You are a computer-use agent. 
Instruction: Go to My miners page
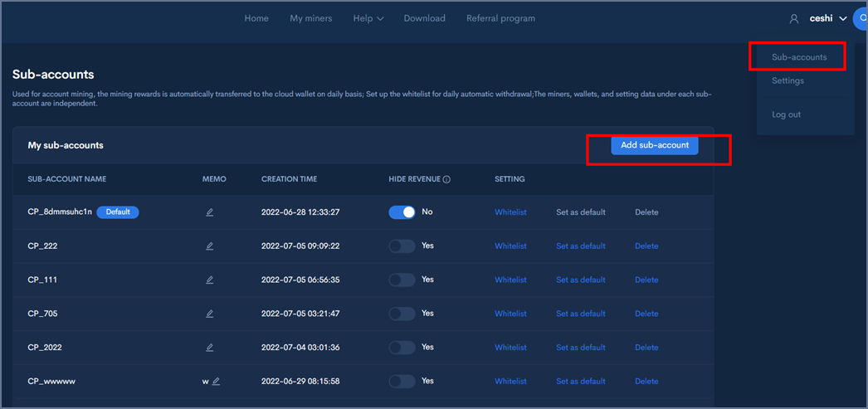[x=310, y=18]
